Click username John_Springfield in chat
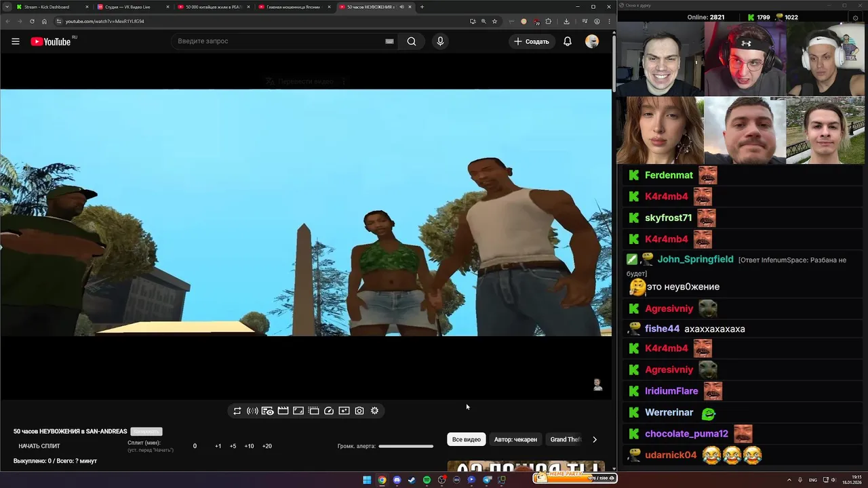 point(695,259)
